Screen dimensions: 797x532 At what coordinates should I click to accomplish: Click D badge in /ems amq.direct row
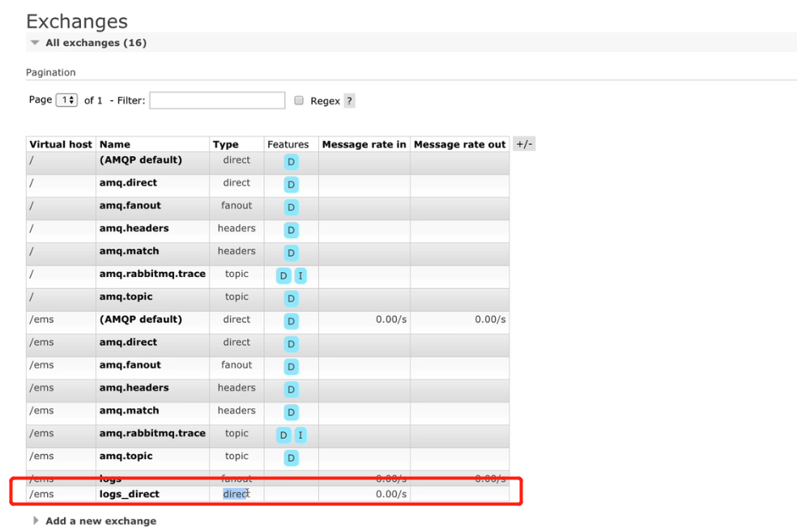click(x=291, y=344)
